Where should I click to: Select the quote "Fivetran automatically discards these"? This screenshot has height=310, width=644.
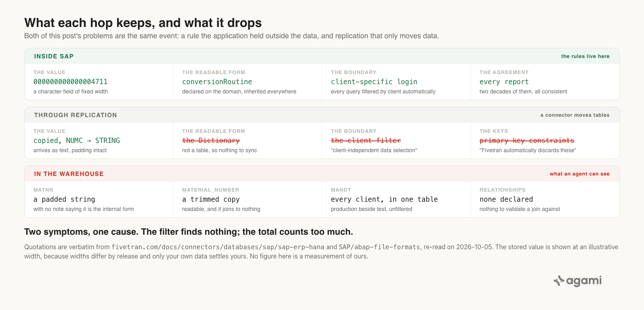click(528, 151)
